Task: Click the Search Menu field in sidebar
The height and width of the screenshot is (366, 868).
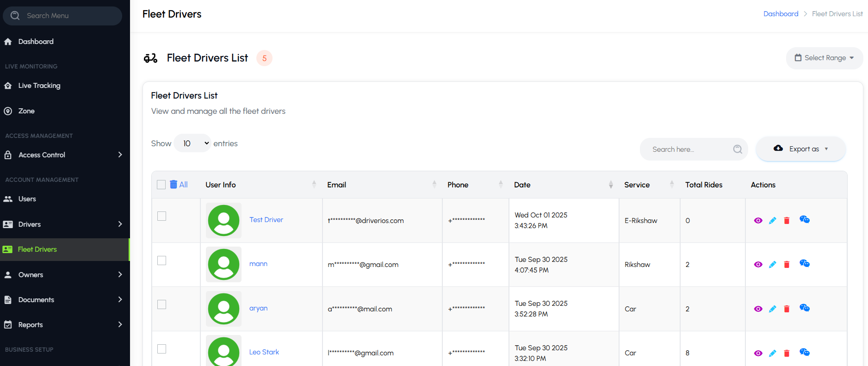Action: coord(62,16)
